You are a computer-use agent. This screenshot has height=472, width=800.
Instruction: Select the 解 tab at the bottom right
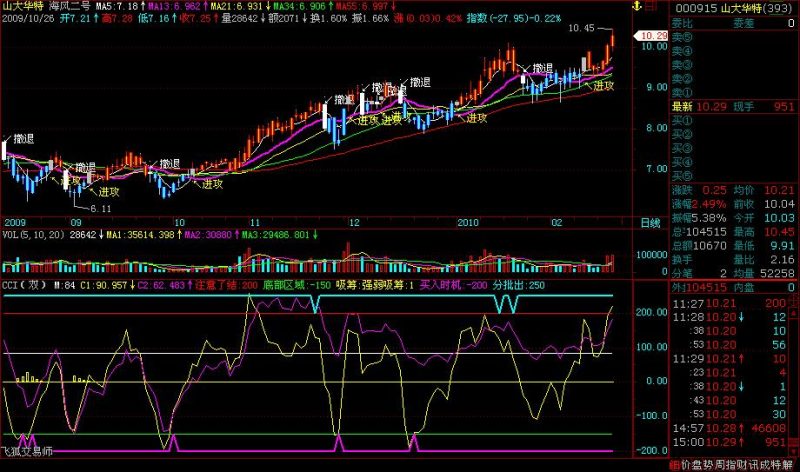788,465
